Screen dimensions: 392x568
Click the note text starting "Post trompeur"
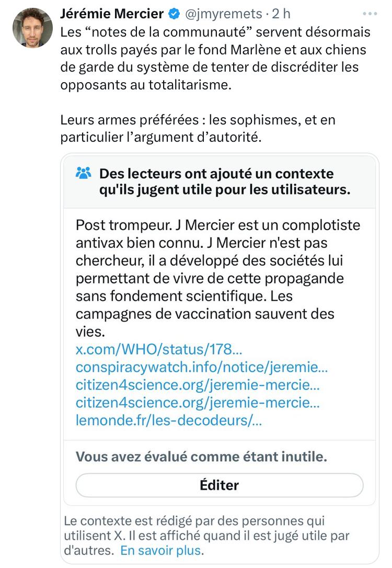(x=218, y=278)
